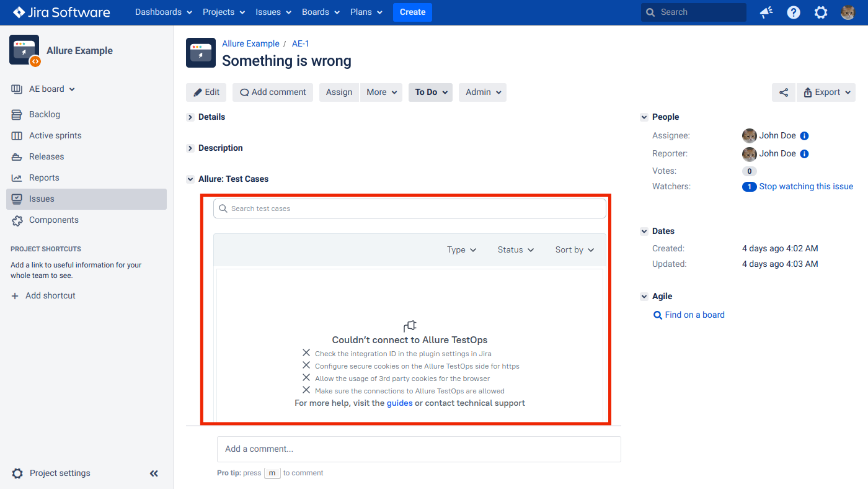
Task: Click the Components puzzle icon
Action: (17, 220)
